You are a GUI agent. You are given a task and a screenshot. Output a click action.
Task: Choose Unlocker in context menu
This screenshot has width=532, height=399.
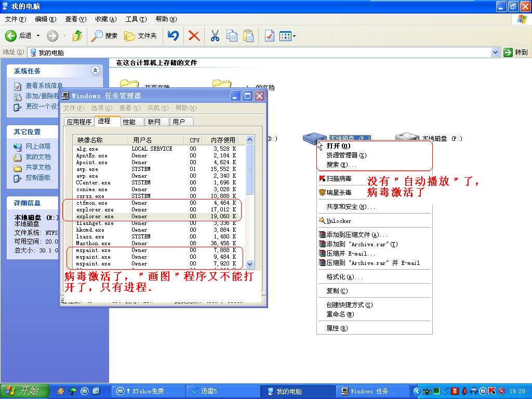[374, 221]
